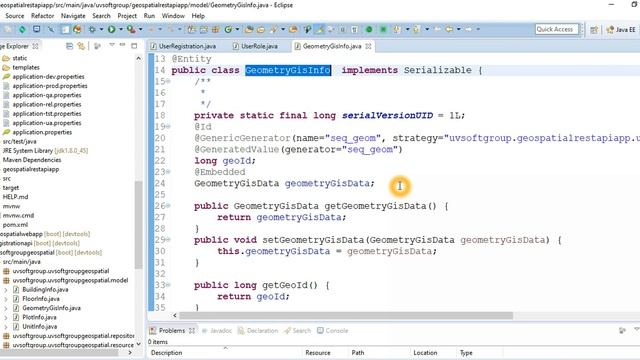
Task: Click the Previous Annotation toolbar icon
Action: (x=417, y=29)
